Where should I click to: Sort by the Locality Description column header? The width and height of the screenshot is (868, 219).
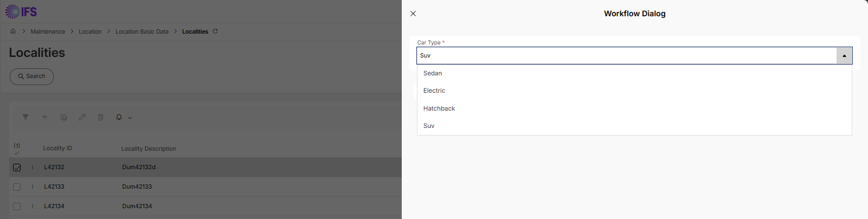(x=149, y=149)
